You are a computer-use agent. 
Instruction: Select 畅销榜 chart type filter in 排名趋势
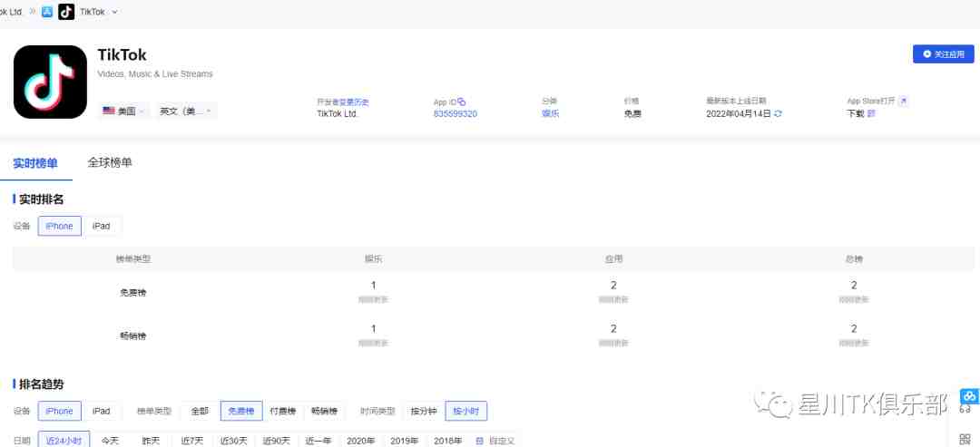tap(324, 411)
